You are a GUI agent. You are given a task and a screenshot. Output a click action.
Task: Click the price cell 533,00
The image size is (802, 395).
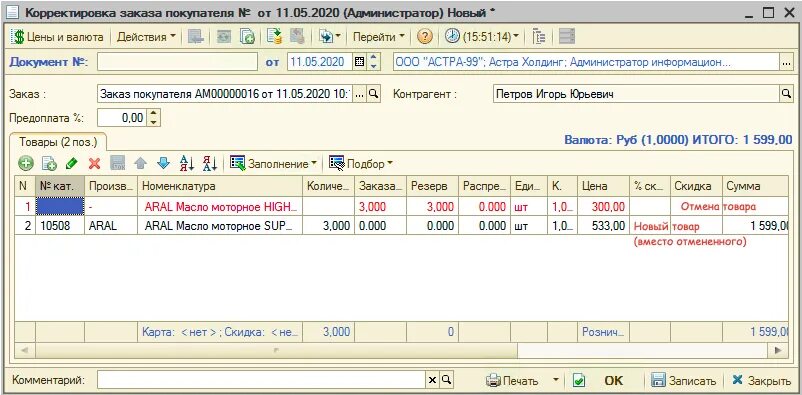pyautogui.click(x=604, y=226)
